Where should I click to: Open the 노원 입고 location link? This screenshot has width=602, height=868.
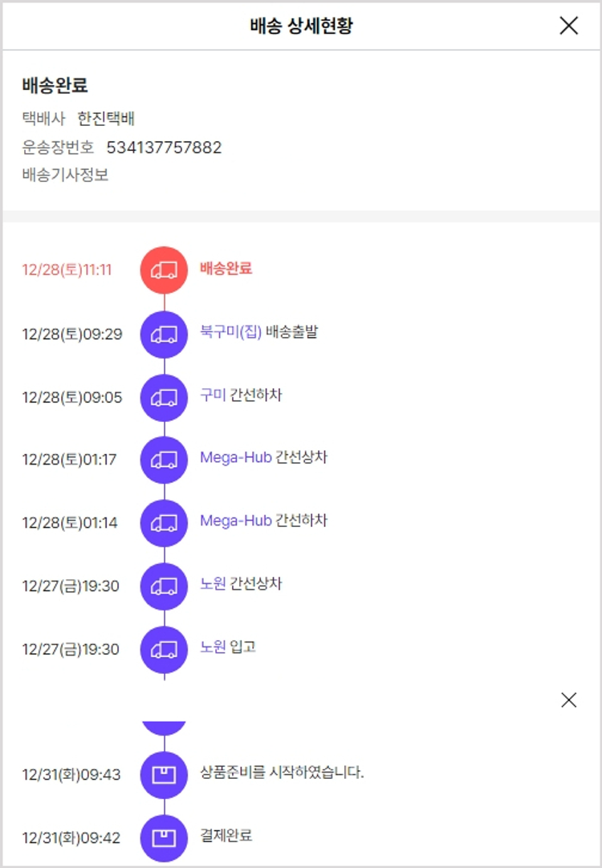pyautogui.click(x=213, y=647)
